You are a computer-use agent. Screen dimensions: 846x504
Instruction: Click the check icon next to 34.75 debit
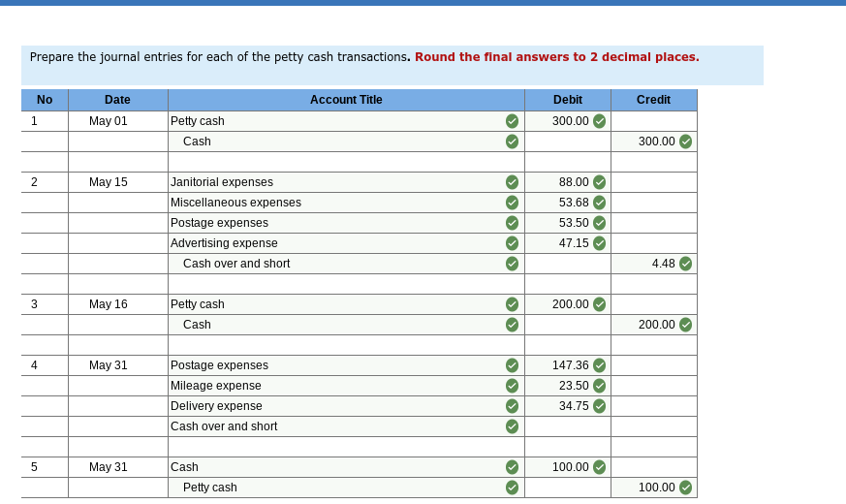click(x=599, y=406)
